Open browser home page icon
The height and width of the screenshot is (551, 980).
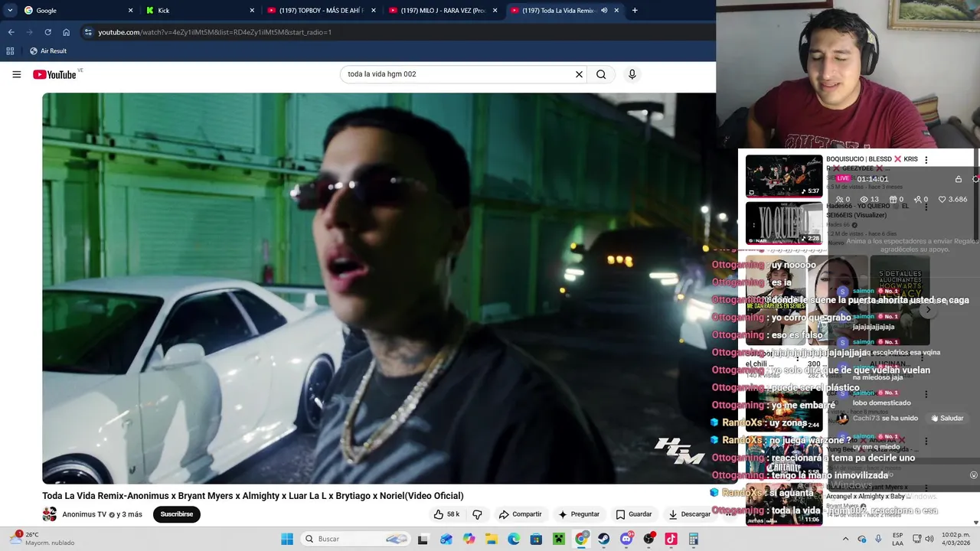66,32
